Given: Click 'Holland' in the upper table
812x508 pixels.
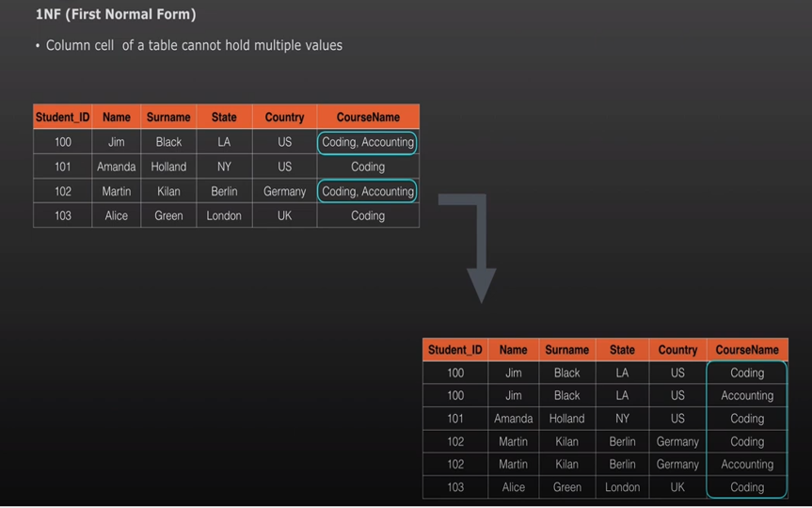Looking at the screenshot, I should (x=168, y=167).
